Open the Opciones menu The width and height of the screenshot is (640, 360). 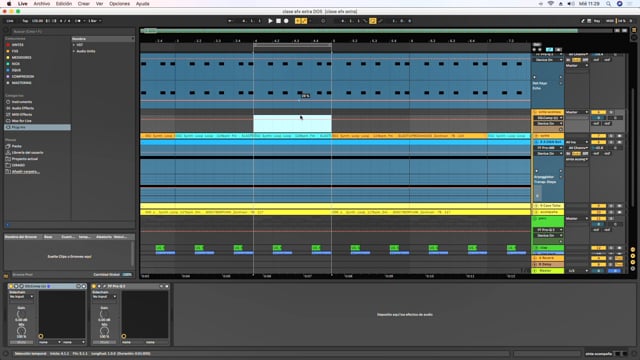pyautogui.click(x=120, y=4)
